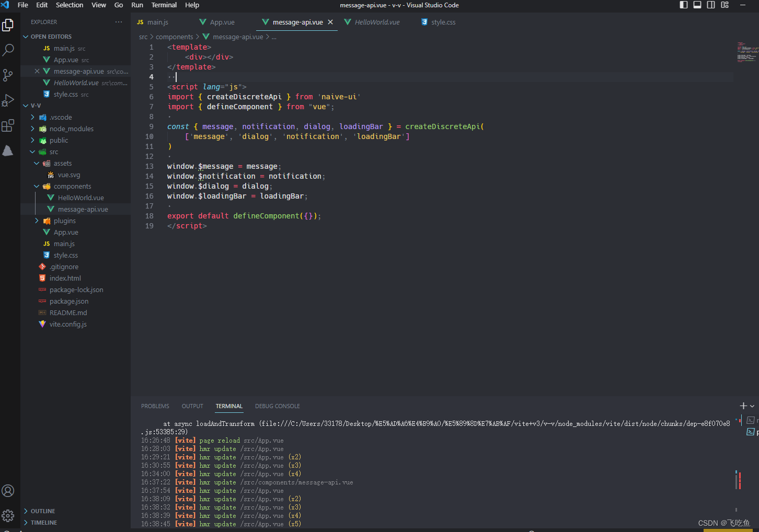Click the editor minimap preview

click(x=747, y=52)
